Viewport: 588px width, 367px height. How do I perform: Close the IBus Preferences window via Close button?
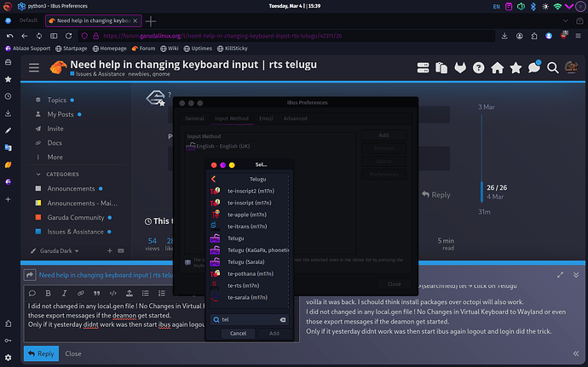394,284
